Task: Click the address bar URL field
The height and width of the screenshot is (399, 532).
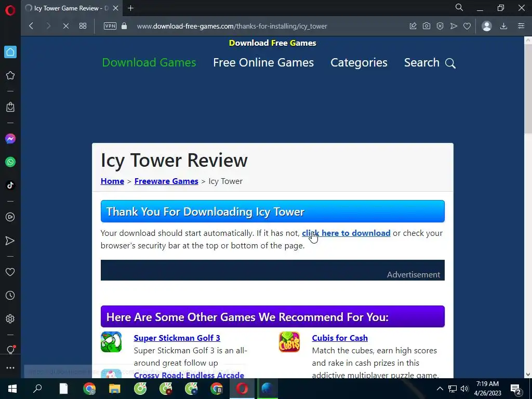Action: coord(232,26)
